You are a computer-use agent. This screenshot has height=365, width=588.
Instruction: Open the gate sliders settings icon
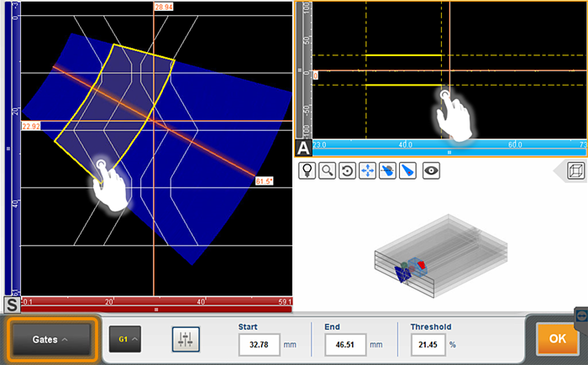point(186,340)
